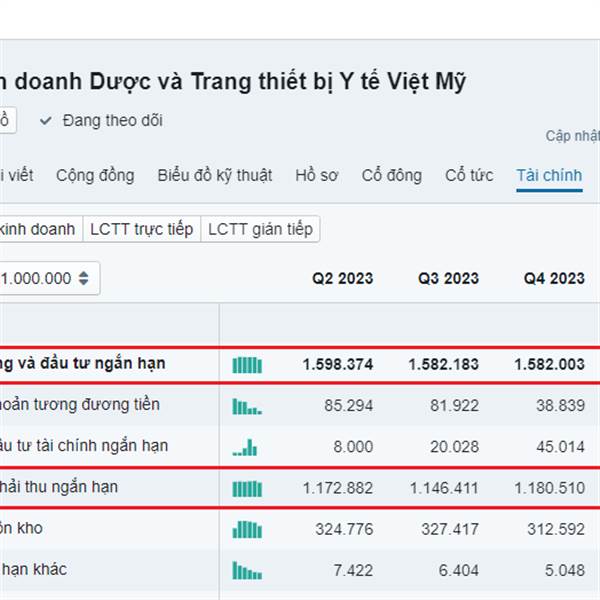Select the value 327.417
The height and width of the screenshot is (600, 600).
click(x=450, y=530)
